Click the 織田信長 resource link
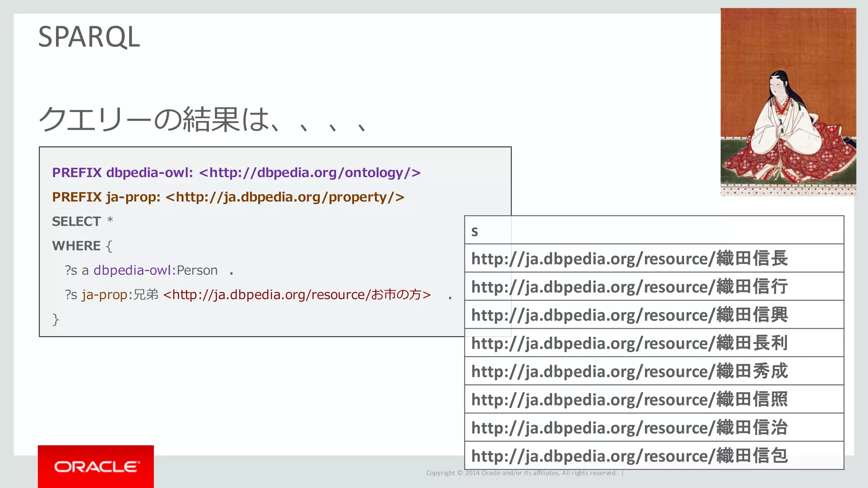The height and width of the screenshot is (488, 868). coord(629,258)
